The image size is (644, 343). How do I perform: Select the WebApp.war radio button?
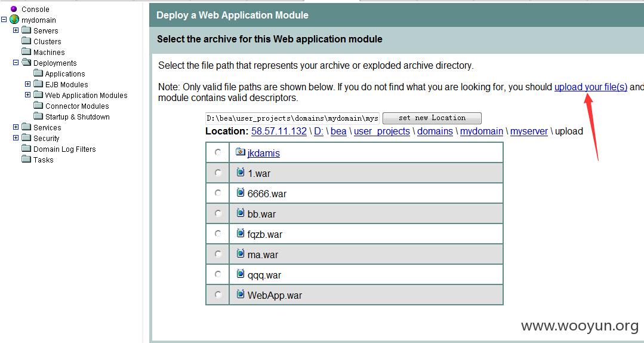(x=218, y=295)
